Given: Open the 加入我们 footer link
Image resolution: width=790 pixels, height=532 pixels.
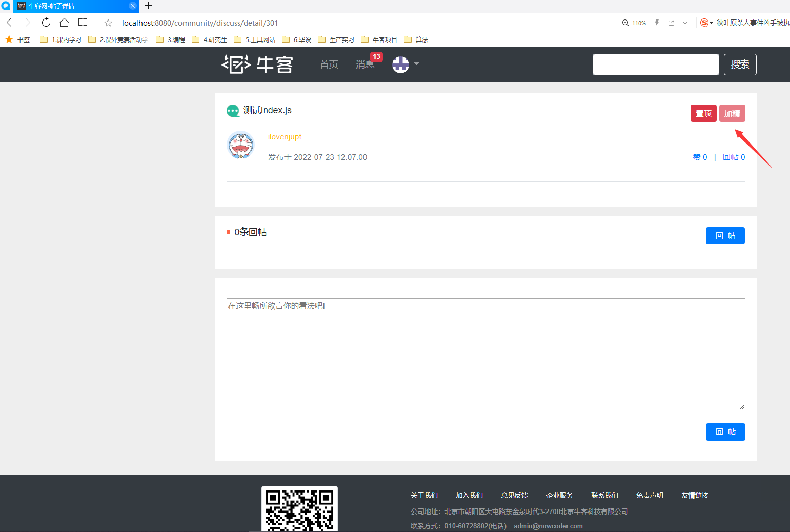Looking at the screenshot, I should coord(469,495).
